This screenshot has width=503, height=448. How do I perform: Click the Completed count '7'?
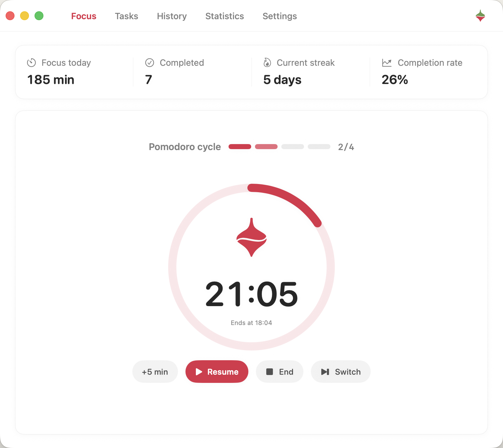tap(149, 80)
